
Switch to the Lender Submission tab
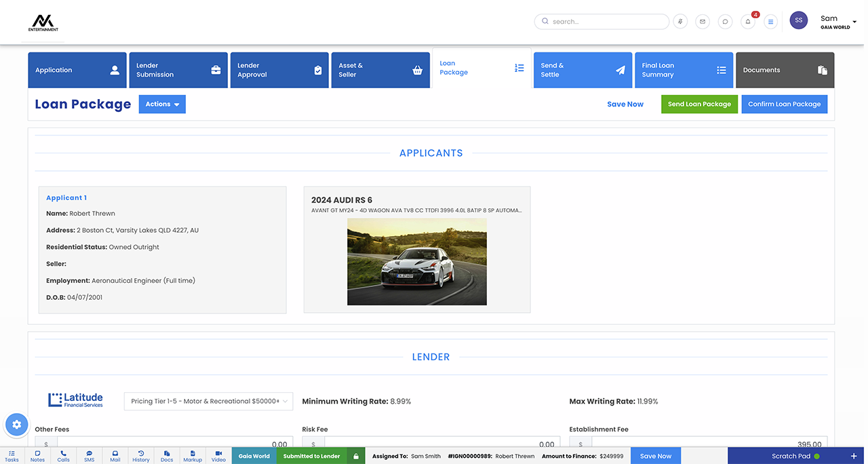[x=178, y=70]
